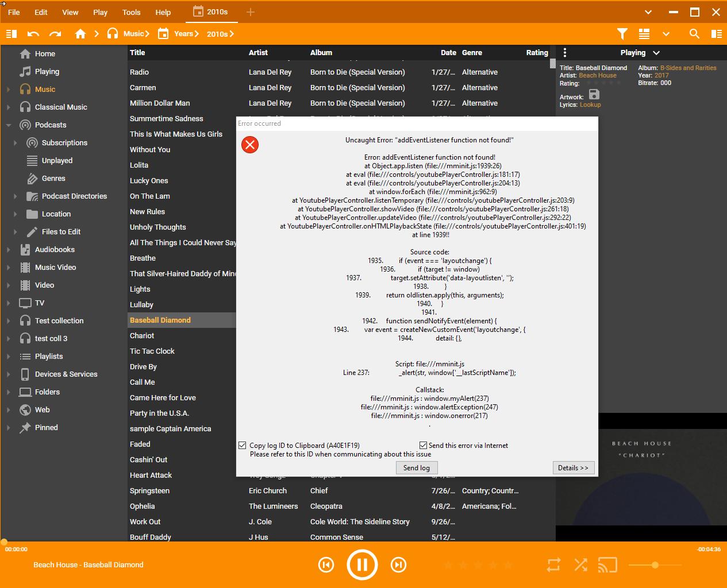Toggle repeat playback mode

pos(553,565)
